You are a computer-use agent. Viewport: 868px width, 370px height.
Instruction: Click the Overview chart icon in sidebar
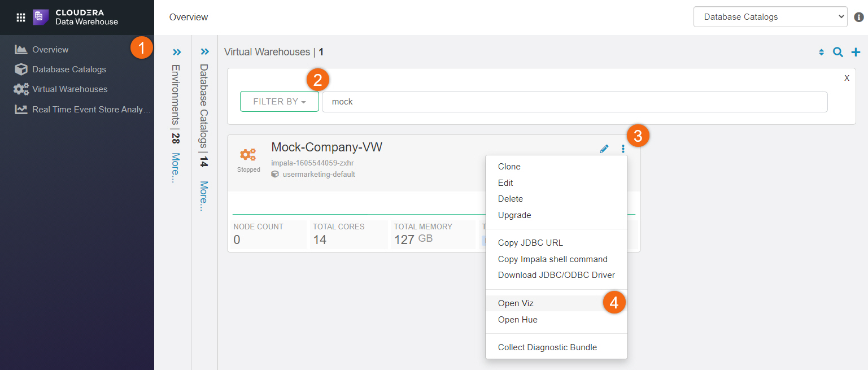(21, 50)
